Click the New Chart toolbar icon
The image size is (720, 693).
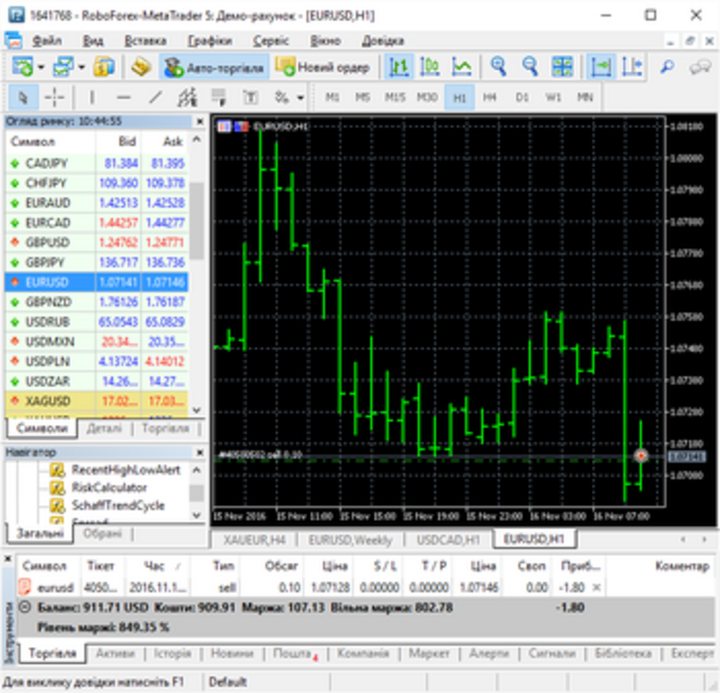point(21,67)
